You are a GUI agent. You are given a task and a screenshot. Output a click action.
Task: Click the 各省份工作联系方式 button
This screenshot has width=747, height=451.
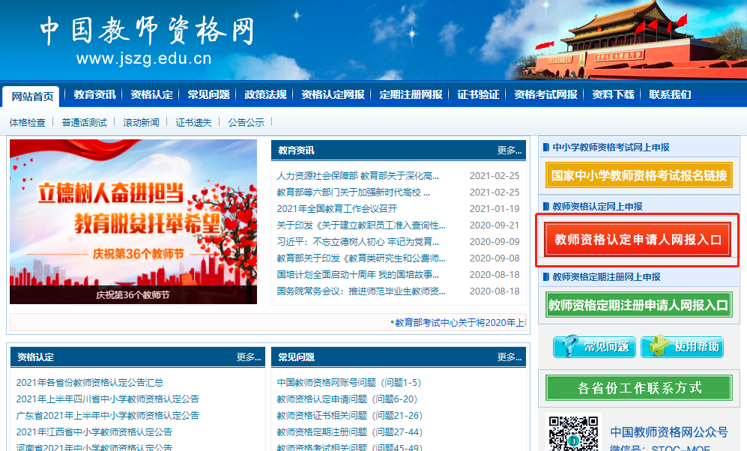[639, 388]
